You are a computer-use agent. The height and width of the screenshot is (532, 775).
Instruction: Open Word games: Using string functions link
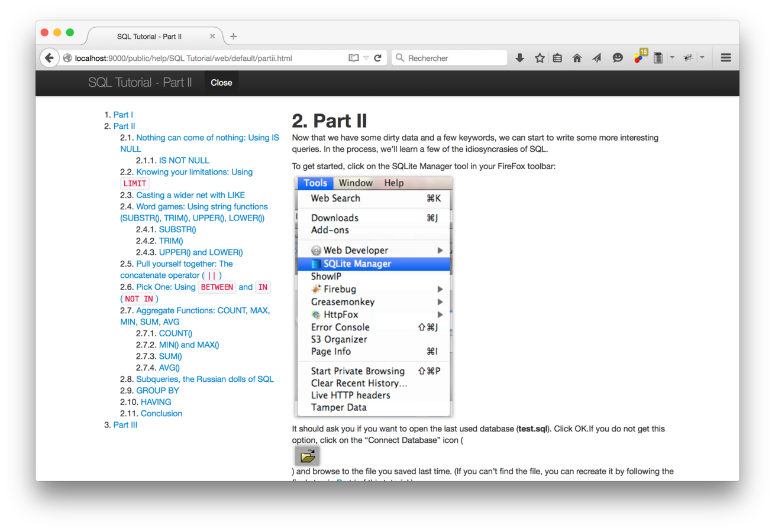pos(194,212)
